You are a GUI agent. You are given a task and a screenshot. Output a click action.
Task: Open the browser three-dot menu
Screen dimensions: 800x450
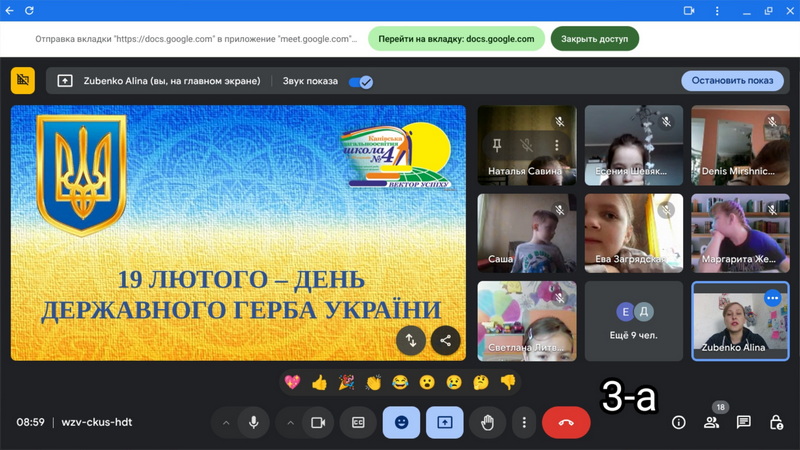pos(717,11)
